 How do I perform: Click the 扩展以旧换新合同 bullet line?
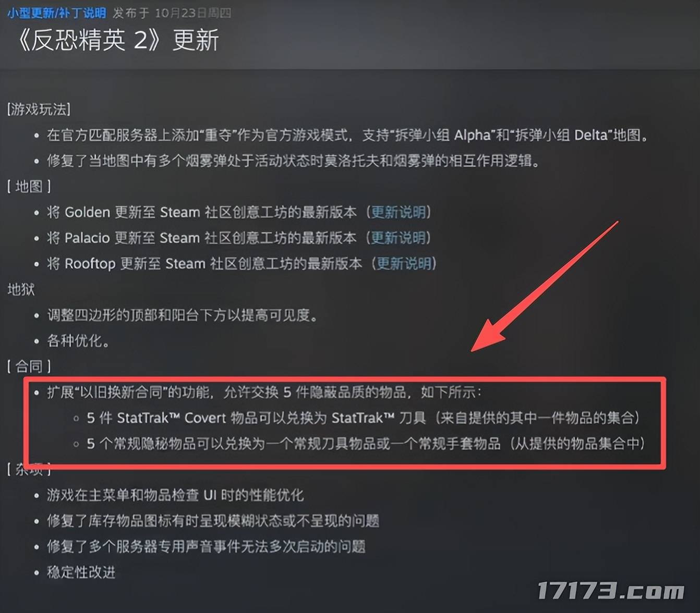tap(264, 392)
